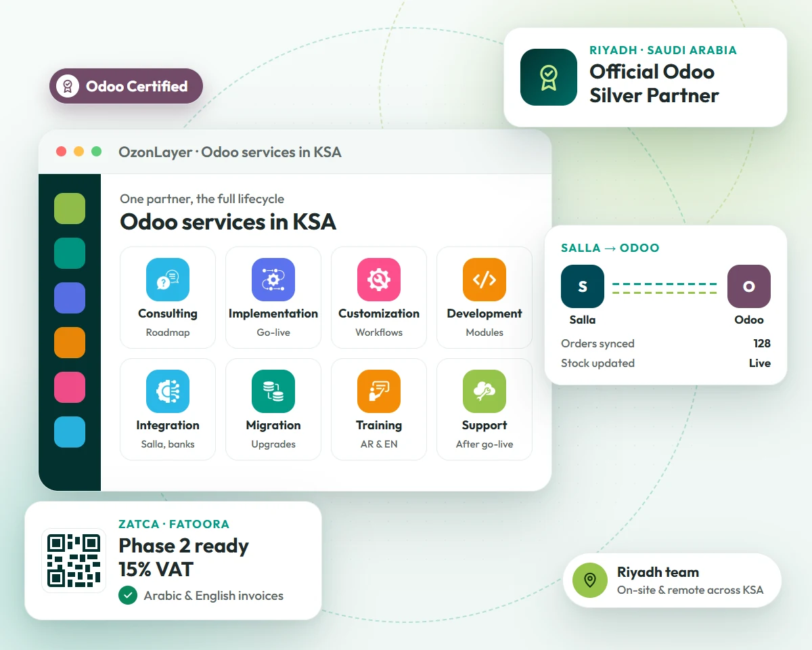Click the Customization wrench gear icon
Screen dimensions: 812x650
click(x=379, y=280)
